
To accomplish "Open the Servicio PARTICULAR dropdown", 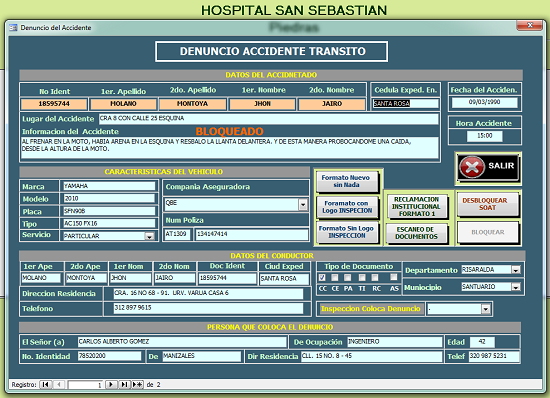I will click(x=149, y=236).
